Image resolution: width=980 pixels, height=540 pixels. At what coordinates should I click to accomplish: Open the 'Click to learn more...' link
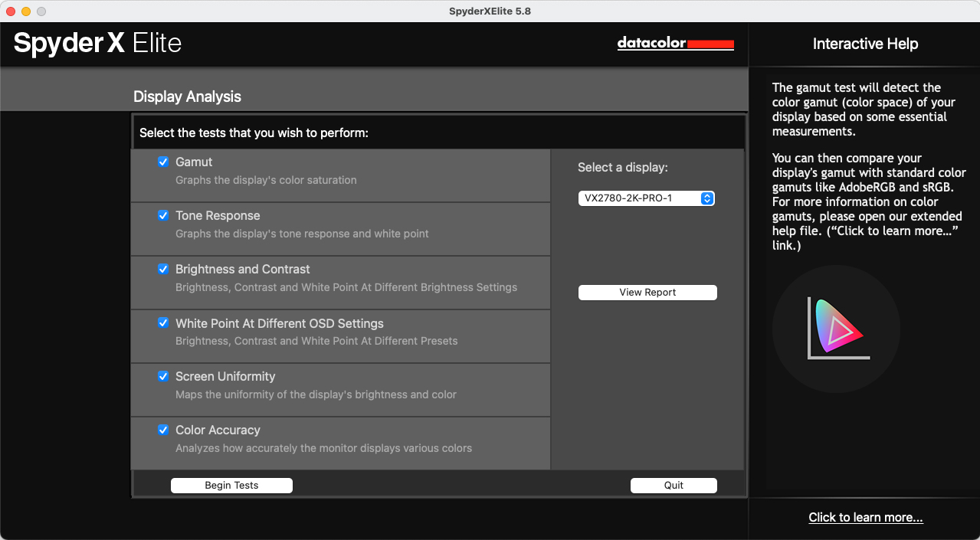[x=866, y=518]
